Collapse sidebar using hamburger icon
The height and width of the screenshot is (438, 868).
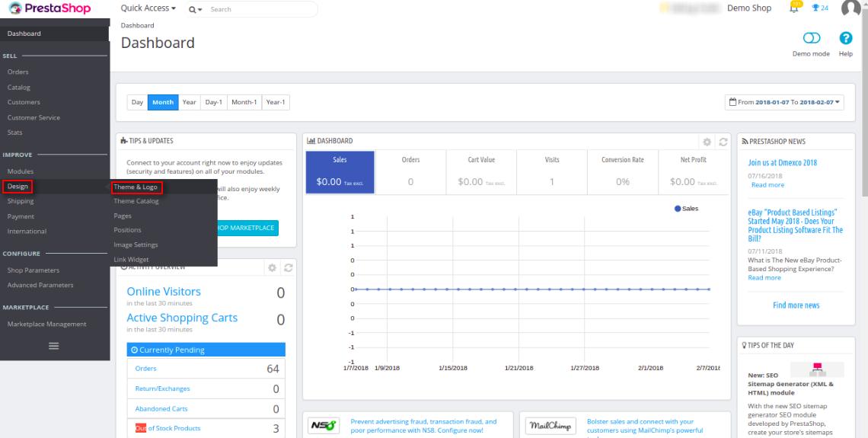coord(54,346)
